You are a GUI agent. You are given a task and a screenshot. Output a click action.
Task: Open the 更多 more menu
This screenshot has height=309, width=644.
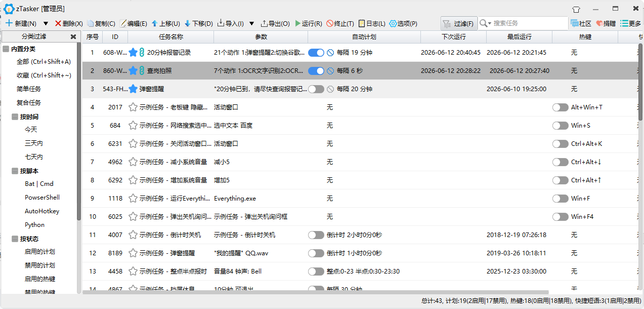click(631, 23)
